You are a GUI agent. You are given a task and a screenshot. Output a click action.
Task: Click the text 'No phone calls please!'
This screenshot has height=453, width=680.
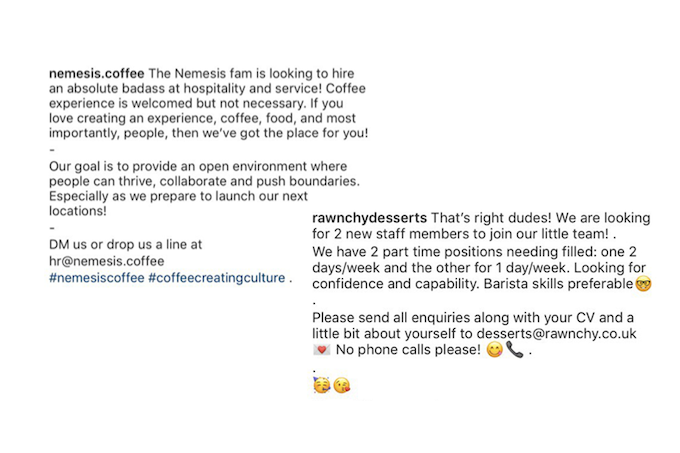(408, 349)
